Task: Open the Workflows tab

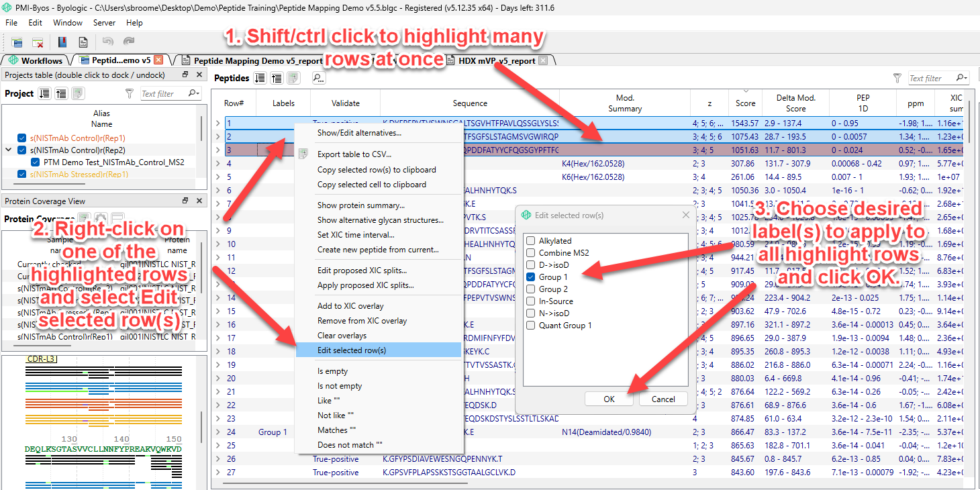Action: coord(36,60)
